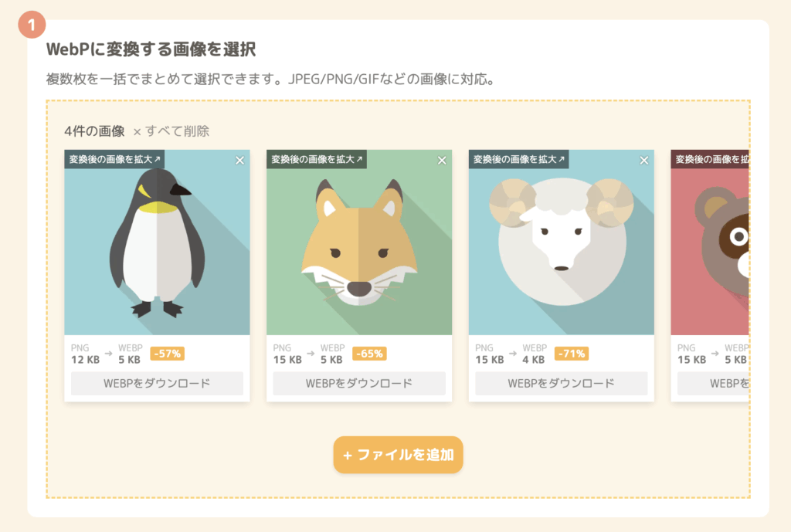Download the bear WEBP file
The image size is (791, 532).
pyautogui.click(x=713, y=383)
